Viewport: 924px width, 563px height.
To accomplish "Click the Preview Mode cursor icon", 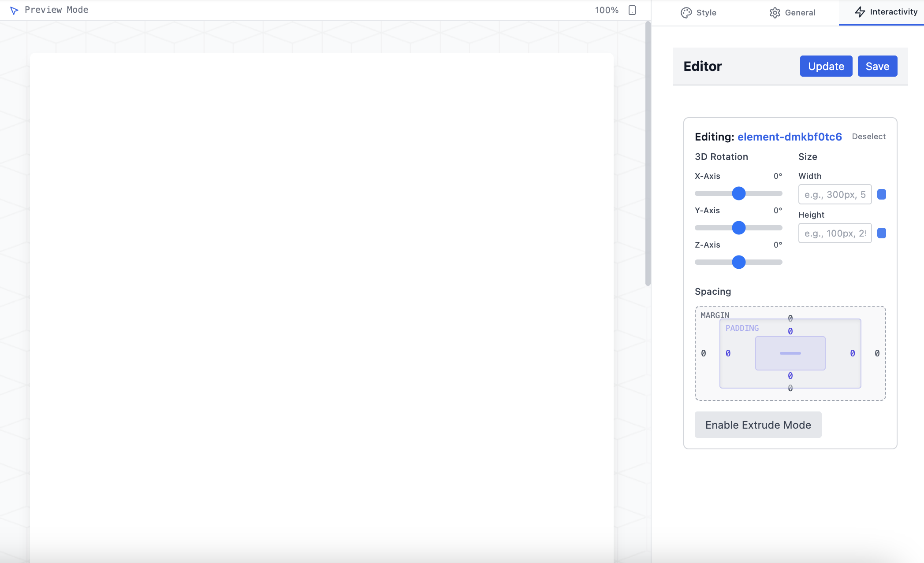I will 14,11.
